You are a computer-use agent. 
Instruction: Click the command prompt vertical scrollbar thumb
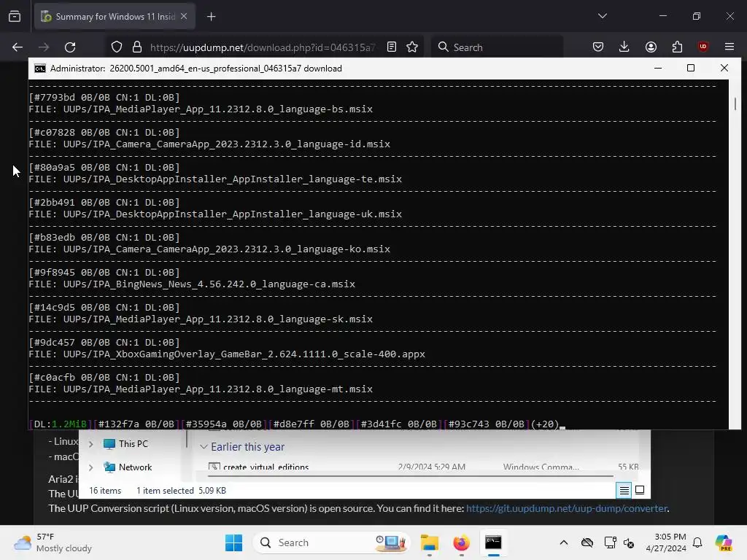(735, 104)
